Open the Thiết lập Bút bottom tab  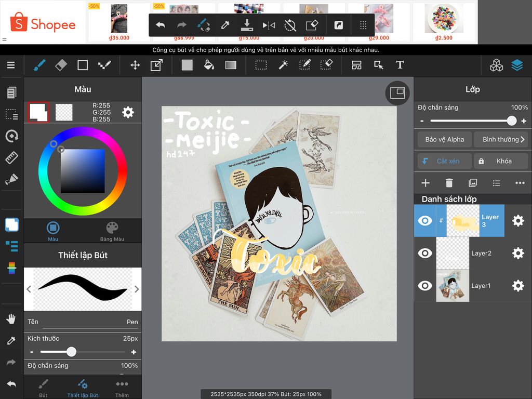click(83, 388)
